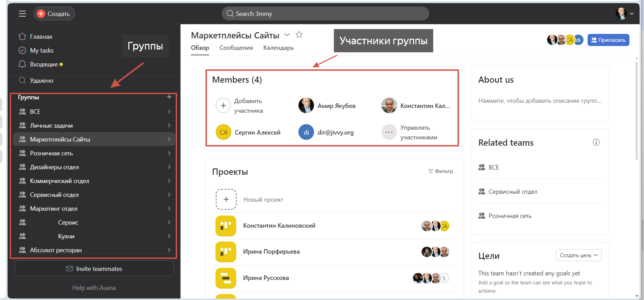Expand chevron for Маркетплейсы Сайты group
The height and width of the screenshot is (300, 644).
(x=169, y=139)
